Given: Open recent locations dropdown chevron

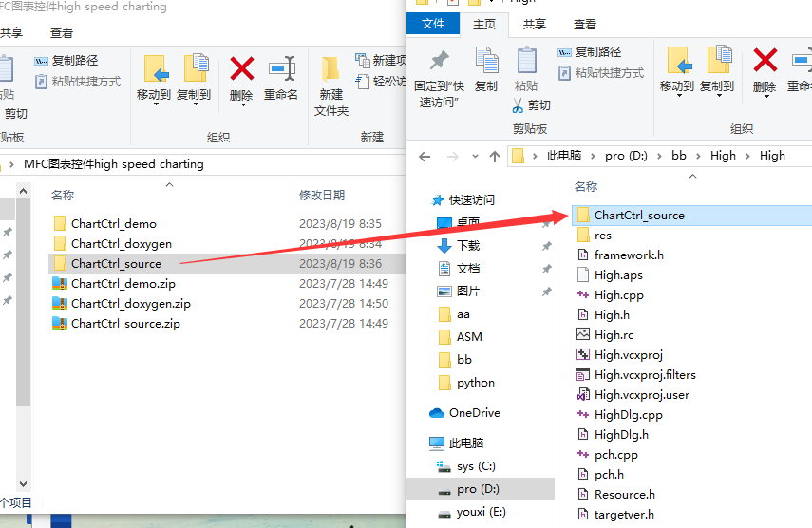Looking at the screenshot, I should (x=475, y=157).
